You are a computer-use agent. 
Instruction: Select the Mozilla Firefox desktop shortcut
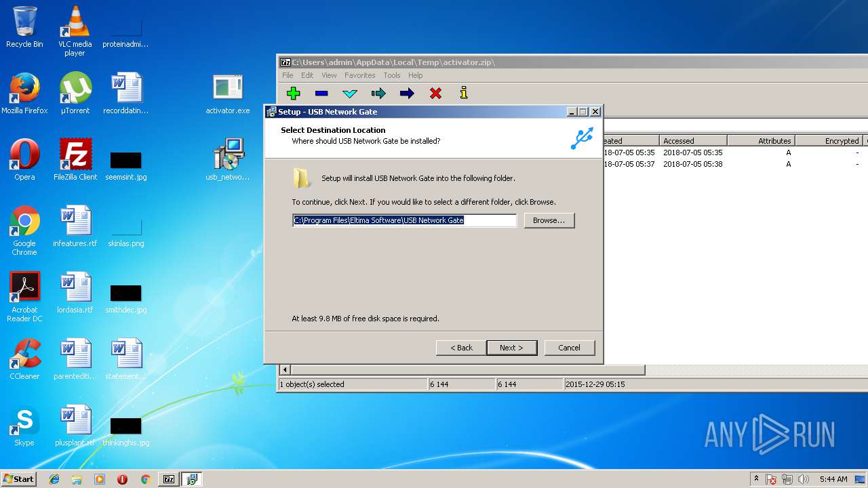24,94
